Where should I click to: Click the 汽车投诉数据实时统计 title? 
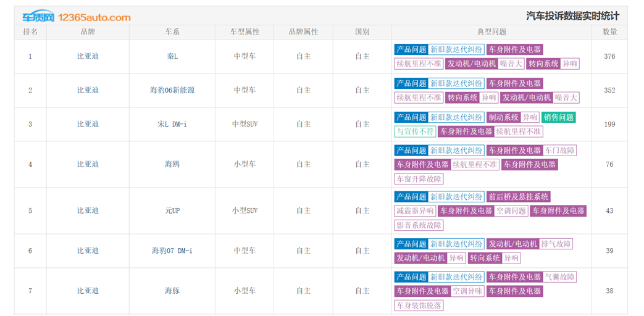pos(572,17)
